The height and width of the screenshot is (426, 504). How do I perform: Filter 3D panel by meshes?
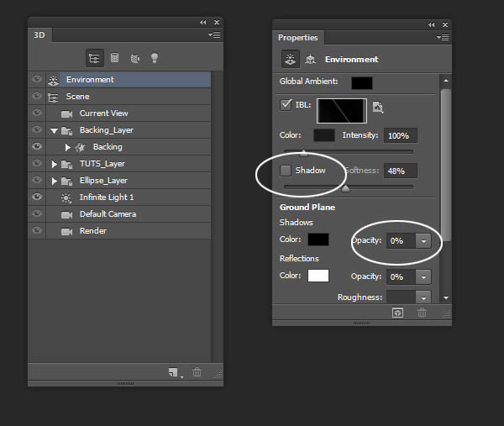(115, 58)
